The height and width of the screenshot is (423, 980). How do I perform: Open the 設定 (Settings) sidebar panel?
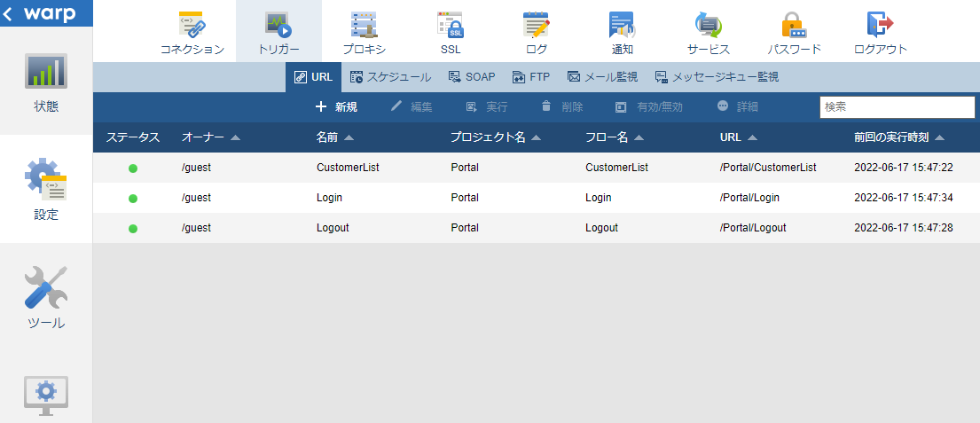click(46, 189)
